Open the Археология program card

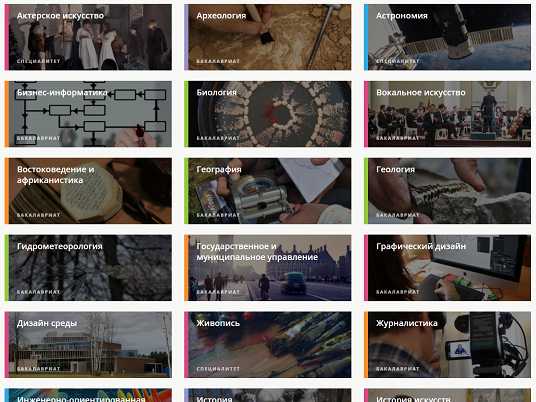[x=268, y=37]
